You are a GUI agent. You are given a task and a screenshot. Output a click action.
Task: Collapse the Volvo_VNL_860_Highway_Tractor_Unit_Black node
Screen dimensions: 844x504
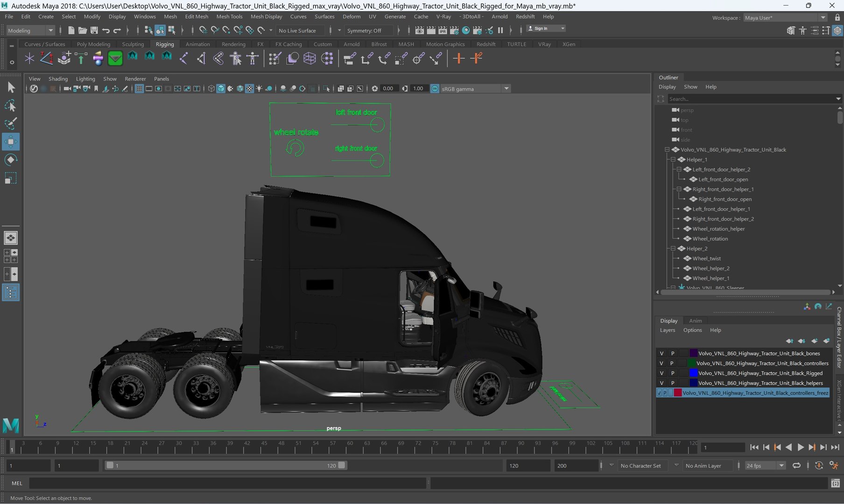tap(667, 150)
